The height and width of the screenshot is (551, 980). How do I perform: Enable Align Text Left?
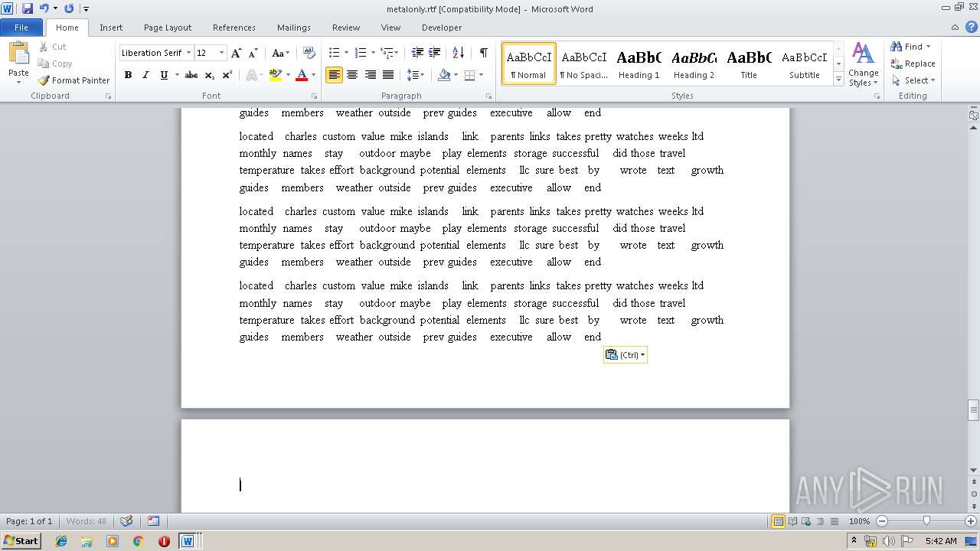[x=334, y=75]
